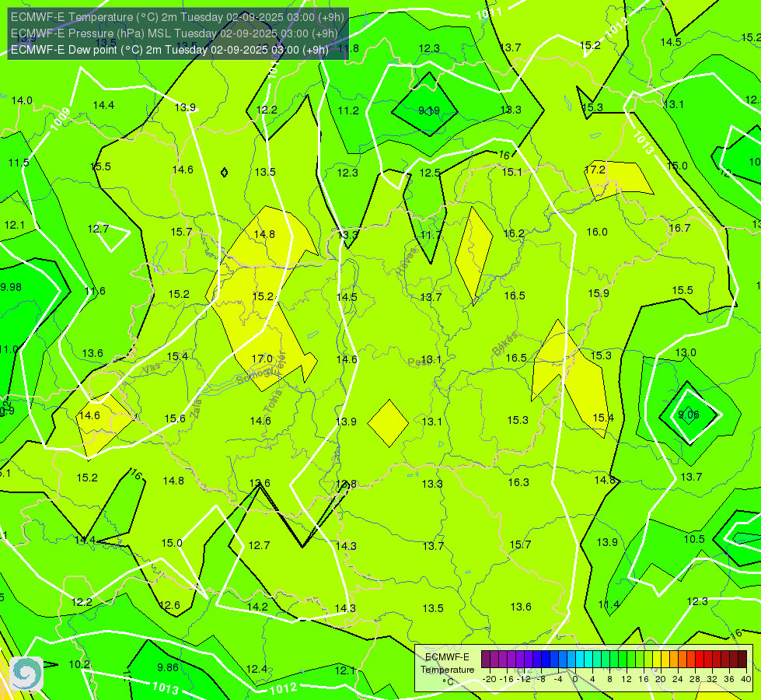Click the dark purple -20 legend swatch
The width and height of the screenshot is (761, 700).
pyautogui.click(x=485, y=660)
